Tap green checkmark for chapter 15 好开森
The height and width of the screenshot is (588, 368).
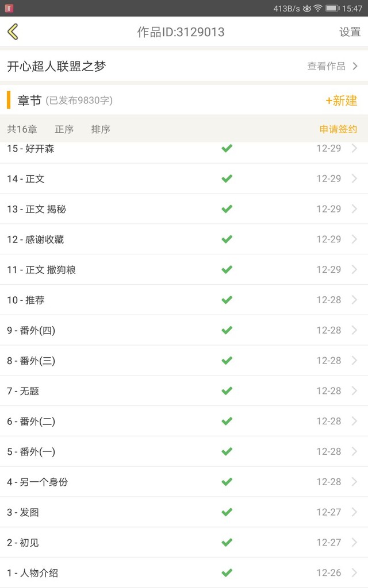click(227, 148)
